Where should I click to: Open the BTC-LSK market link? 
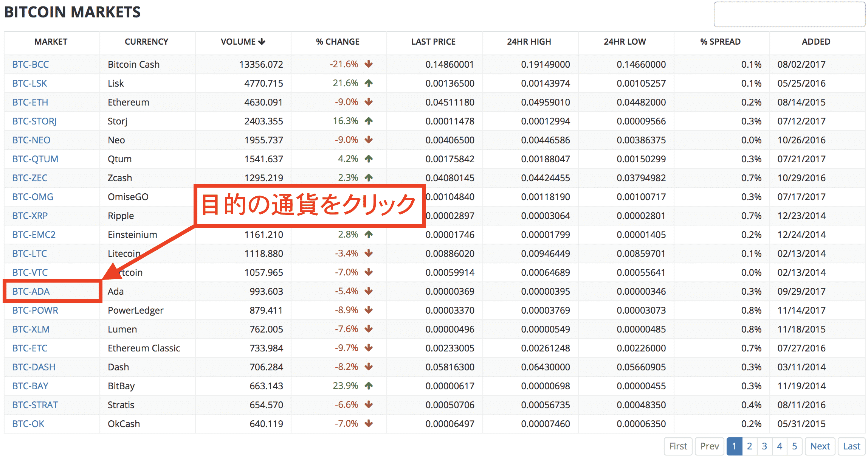[29, 83]
